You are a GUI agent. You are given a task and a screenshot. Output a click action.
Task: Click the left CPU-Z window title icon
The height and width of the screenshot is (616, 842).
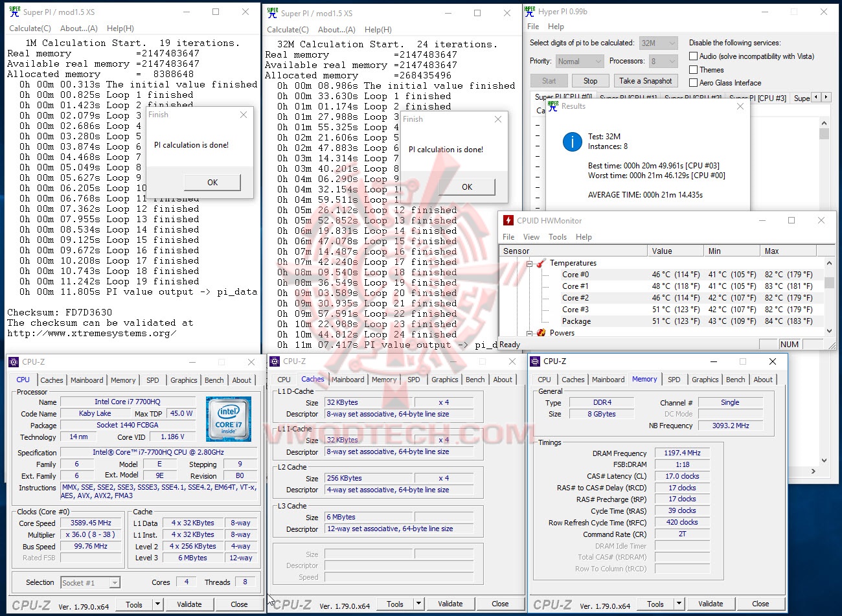[x=14, y=361]
